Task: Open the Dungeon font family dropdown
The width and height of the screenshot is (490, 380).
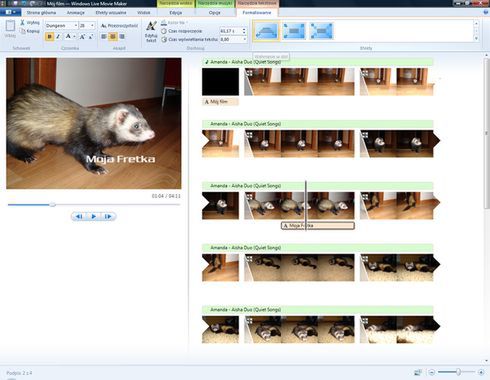Action: click(76, 26)
